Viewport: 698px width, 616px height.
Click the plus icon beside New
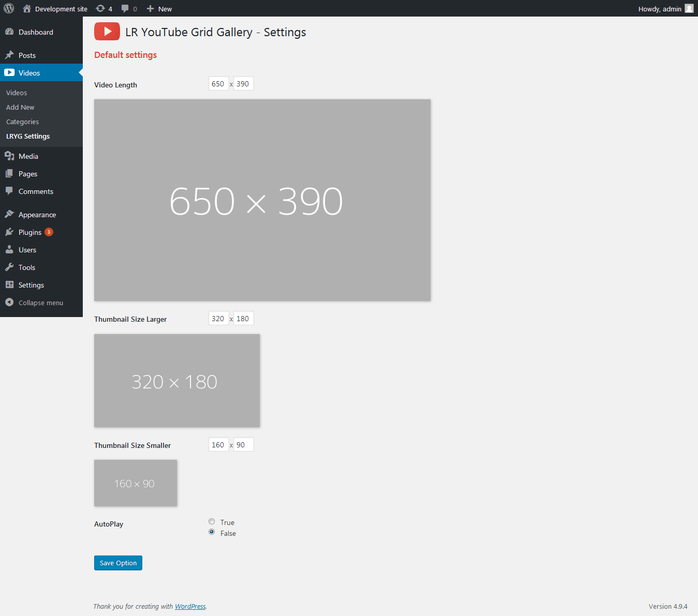150,8
